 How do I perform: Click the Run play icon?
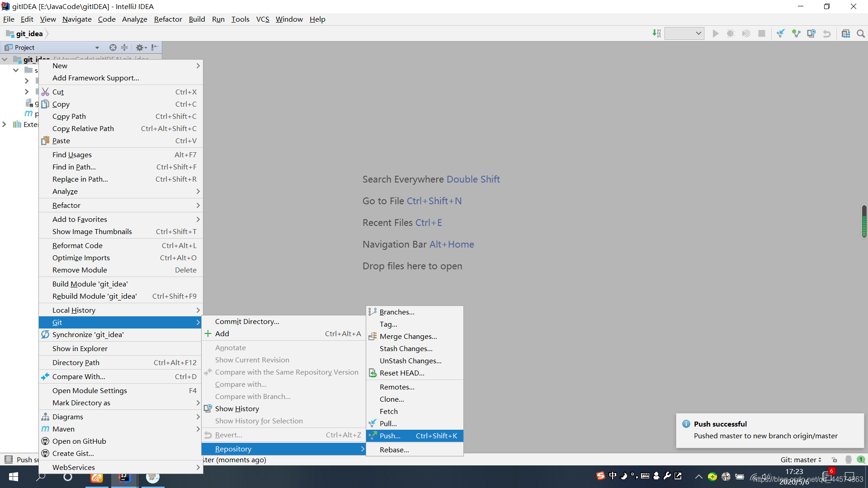click(x=715, y=33)
